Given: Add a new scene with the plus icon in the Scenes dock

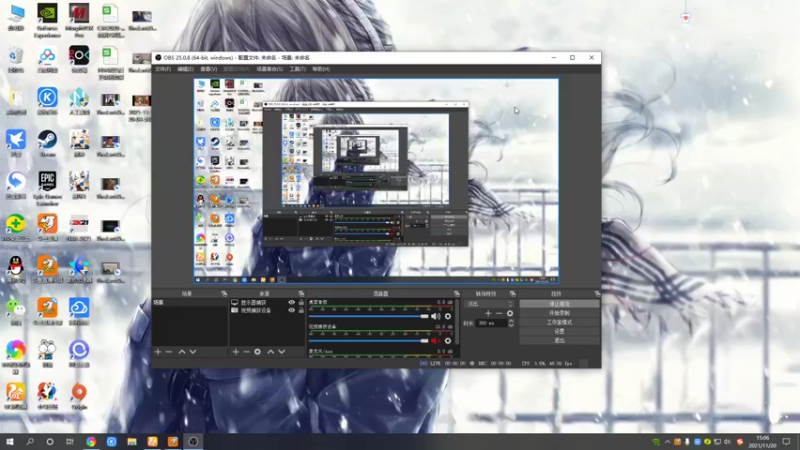Looking at the screenshot, I should (158, 352).
